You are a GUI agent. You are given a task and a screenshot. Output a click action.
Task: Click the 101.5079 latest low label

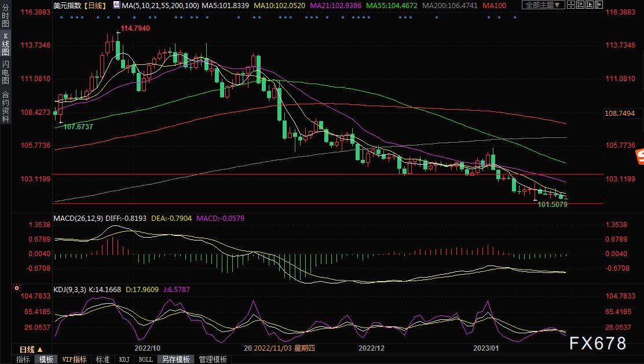click(552, 205)
